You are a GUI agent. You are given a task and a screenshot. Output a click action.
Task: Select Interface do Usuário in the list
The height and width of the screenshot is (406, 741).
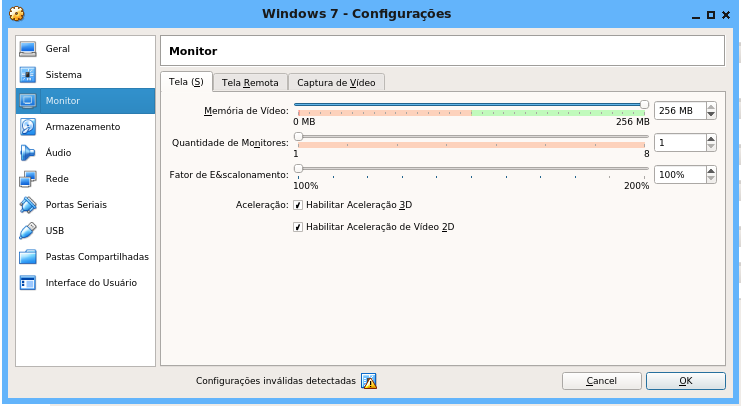point(86,283)
